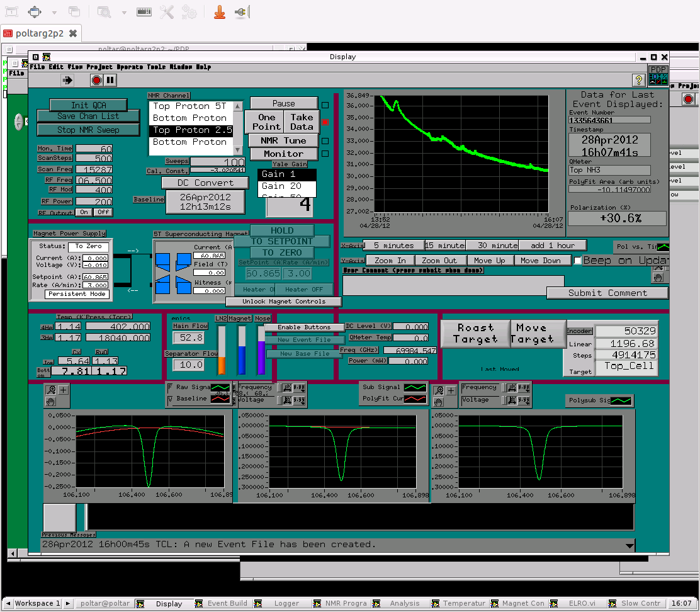Image resolution: width=700 pixels, height=612 pixels.
Task: Click the orange download arrow icon
Action: (219, 12)
